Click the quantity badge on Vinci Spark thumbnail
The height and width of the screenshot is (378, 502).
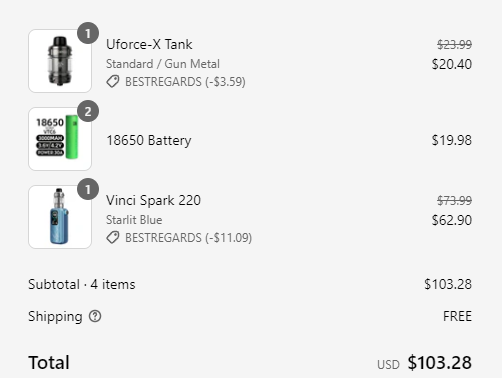[x=88, y=189]
